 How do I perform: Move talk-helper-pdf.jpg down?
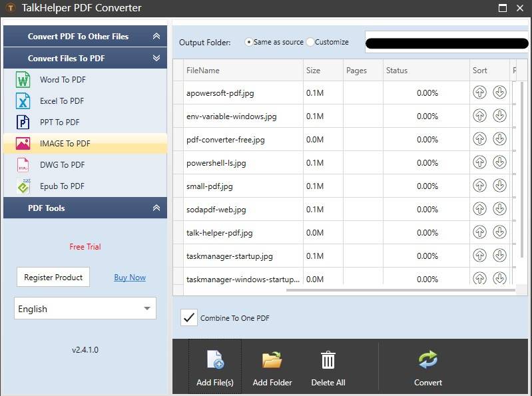click(x=499, y=232)
